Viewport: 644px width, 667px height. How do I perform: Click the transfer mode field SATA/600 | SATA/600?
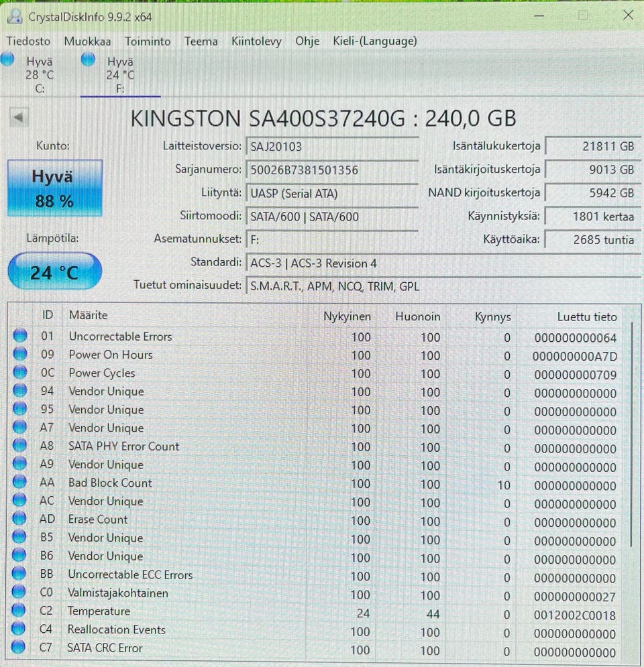coord(332,217)
